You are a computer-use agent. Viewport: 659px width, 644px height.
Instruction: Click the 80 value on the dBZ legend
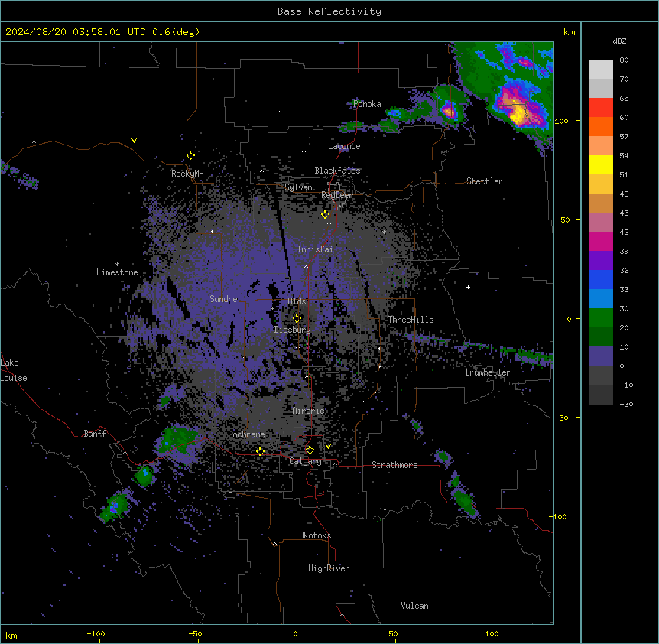coord(624,60)
